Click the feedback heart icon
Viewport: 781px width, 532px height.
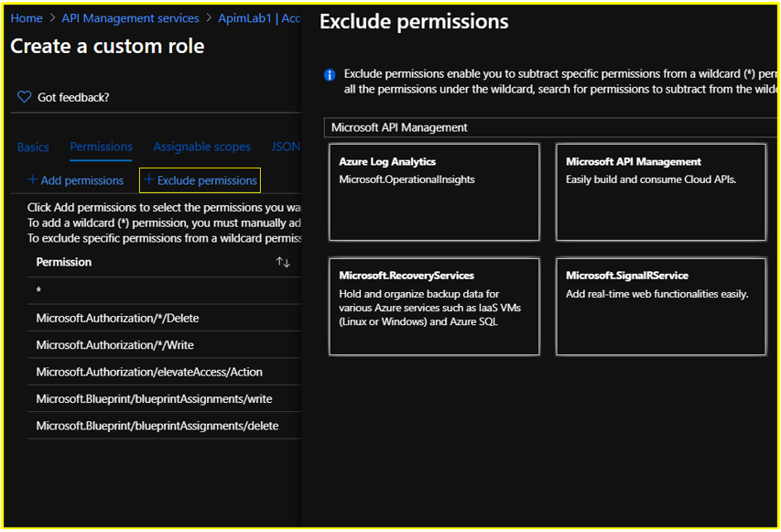point(24,97)
